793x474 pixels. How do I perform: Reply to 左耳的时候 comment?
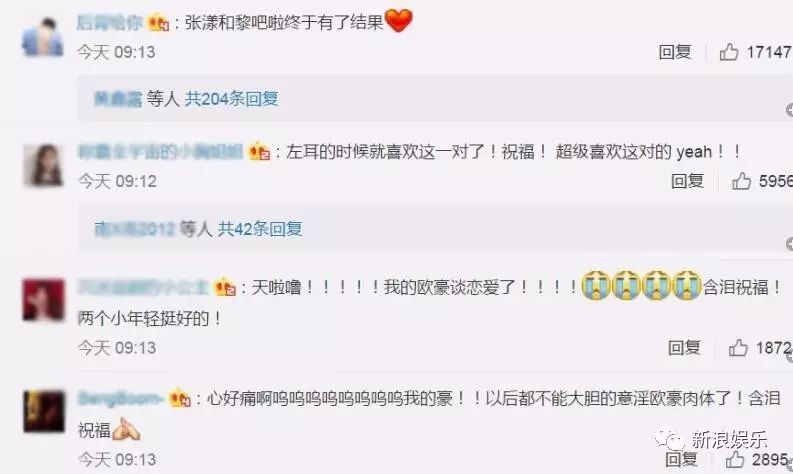tap(687, 181)
